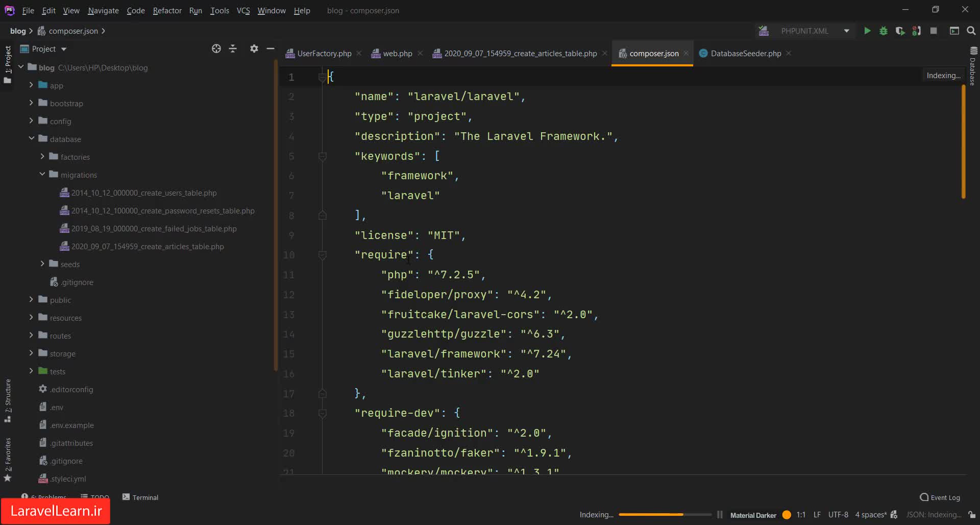Open the Terminal tool window
Screen dimensions: 980x525
[x=140, y=497]
